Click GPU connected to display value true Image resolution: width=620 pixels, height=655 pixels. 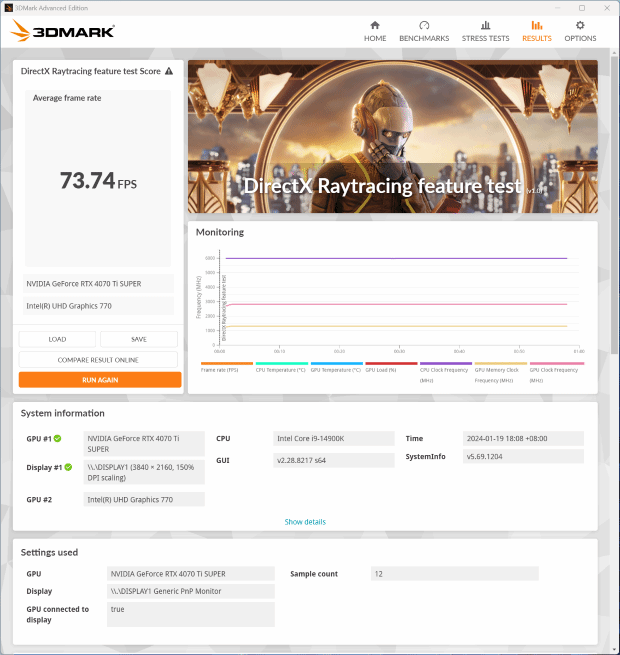191,614
